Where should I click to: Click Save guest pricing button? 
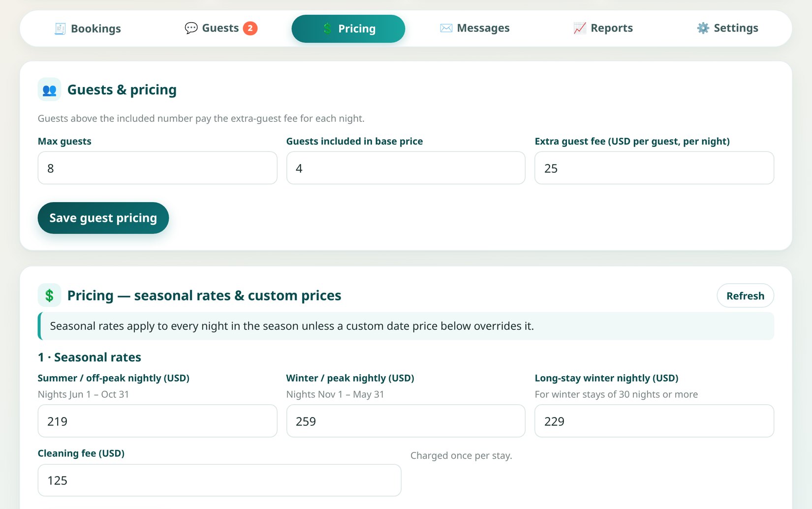click(103, 218)
